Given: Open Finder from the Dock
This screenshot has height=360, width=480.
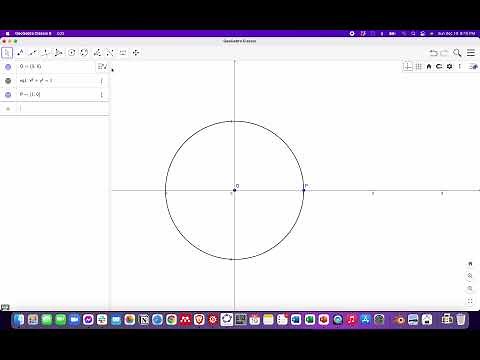Looking at the screenshot, I should point(19,320).
